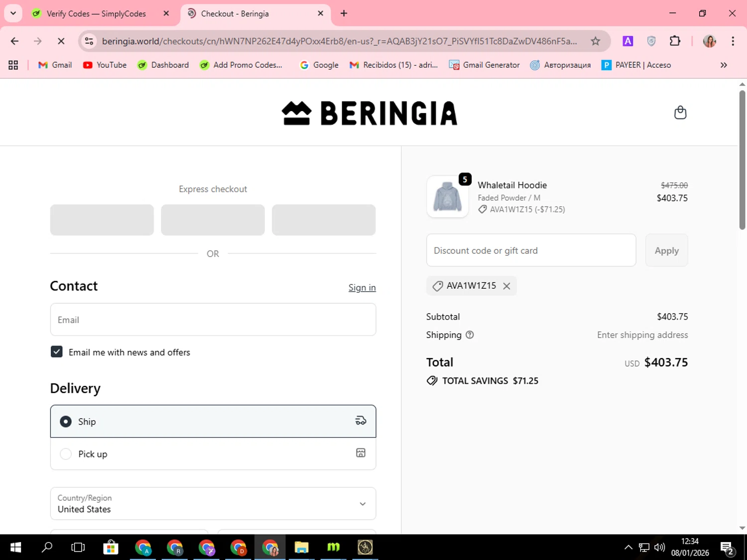Show more bookmarks chevron

tap(724, 65)
